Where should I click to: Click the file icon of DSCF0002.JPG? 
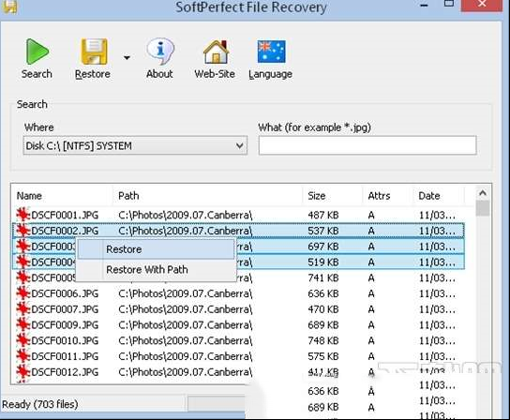tap(23, 231)
